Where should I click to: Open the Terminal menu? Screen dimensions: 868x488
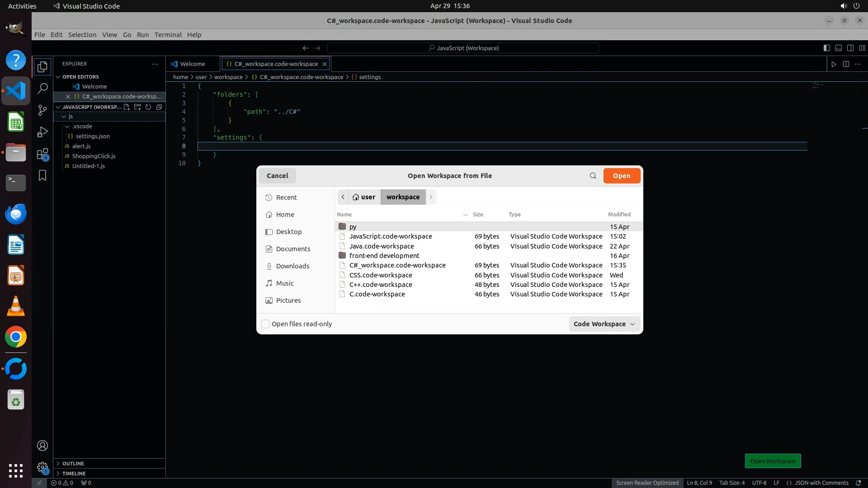(x=168, y=35)
